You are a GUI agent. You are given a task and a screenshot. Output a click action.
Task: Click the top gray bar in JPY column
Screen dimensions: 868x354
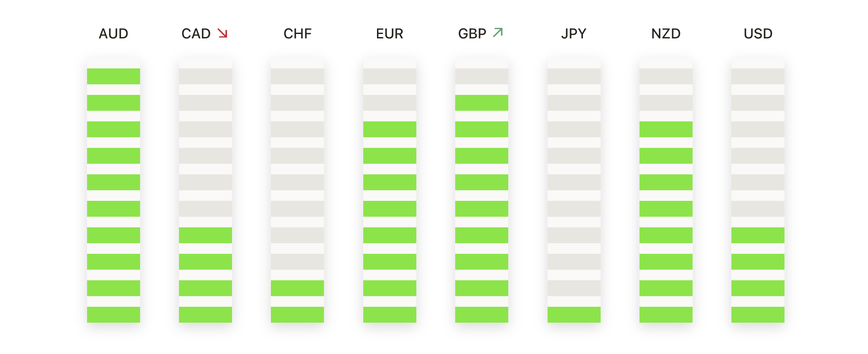point(574,76)
